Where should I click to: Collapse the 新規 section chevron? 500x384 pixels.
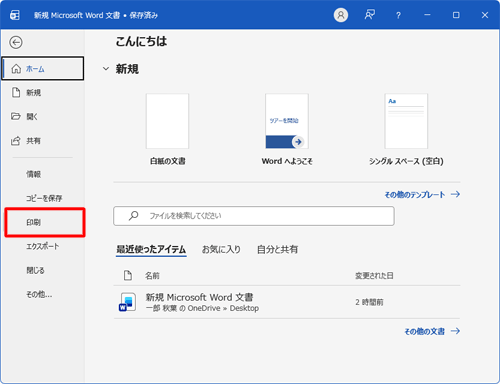click(106, 69)
